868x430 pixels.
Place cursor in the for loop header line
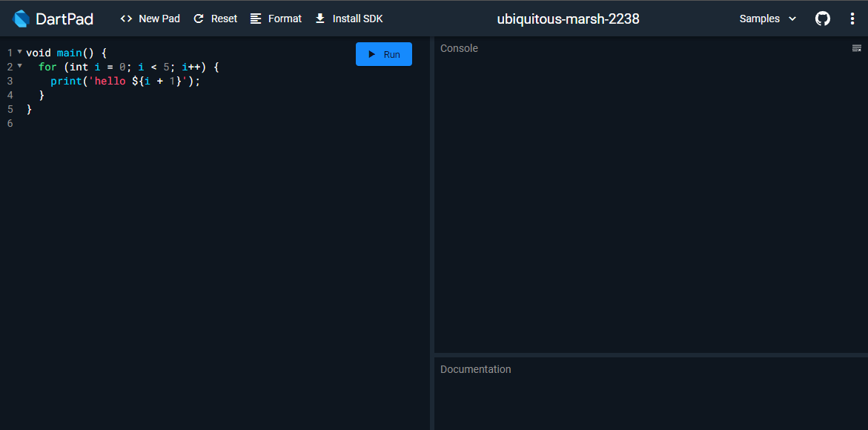pyautogui.click(x=129, y=67)
